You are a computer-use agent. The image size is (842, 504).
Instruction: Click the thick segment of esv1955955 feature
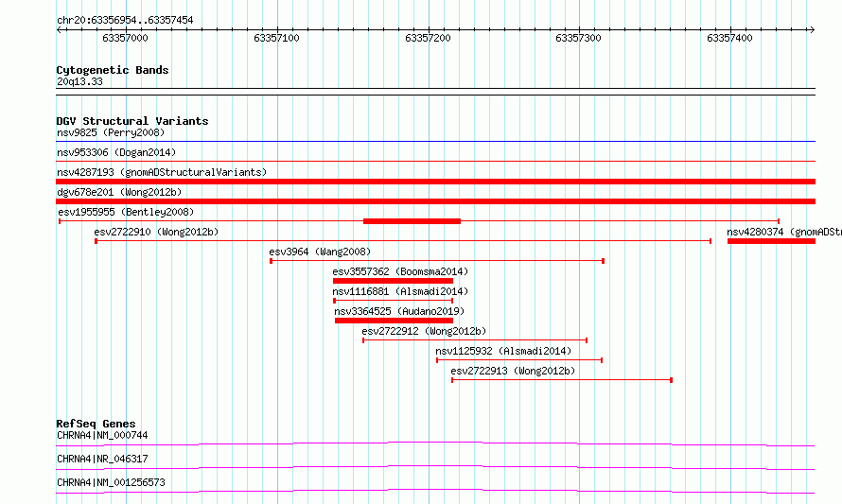click(412, 221)
